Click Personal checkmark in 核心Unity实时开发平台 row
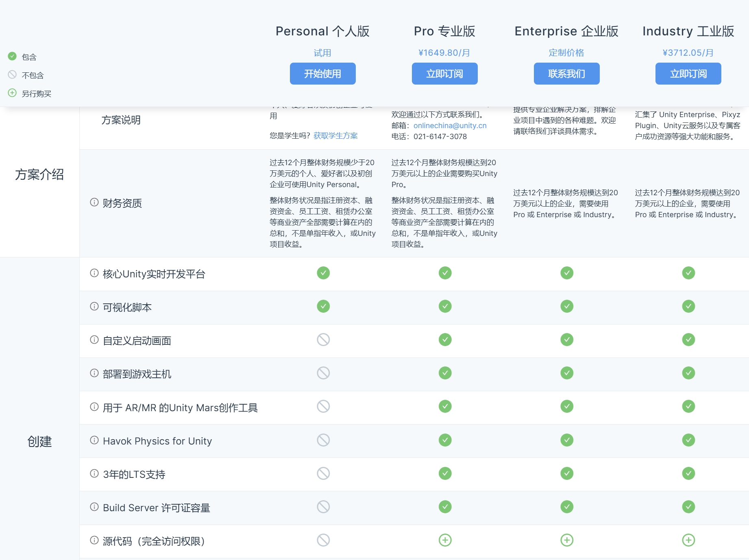The height and width of the screenshot is (560, 749). pyautogui.click(x=323, y=273)
